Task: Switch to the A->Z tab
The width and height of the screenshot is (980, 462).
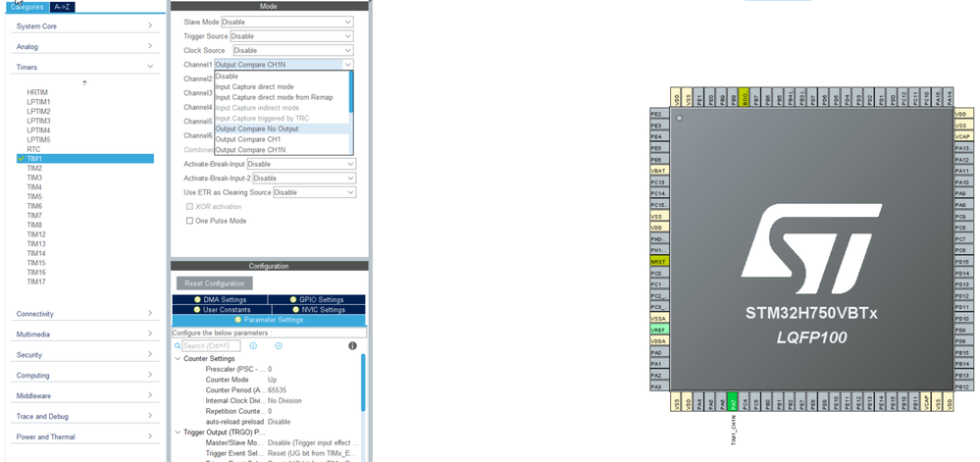Action: (62, 7)
